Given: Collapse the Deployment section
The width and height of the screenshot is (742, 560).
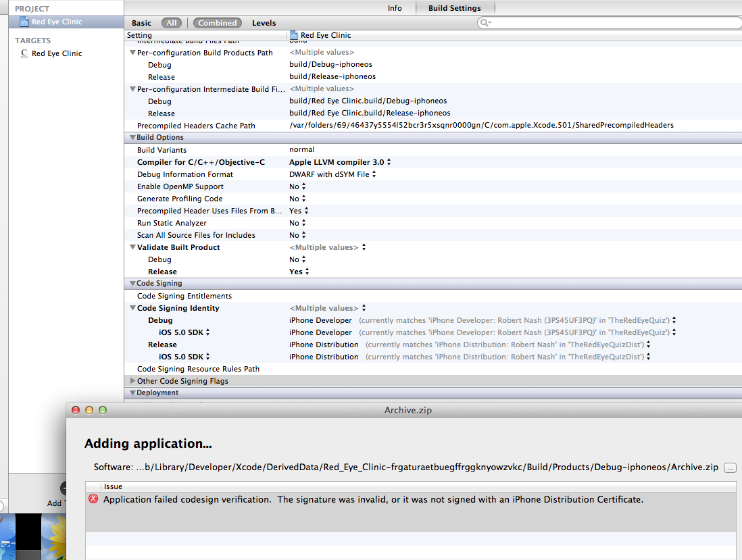Looking at the screenshot, I should pos(132,393).
